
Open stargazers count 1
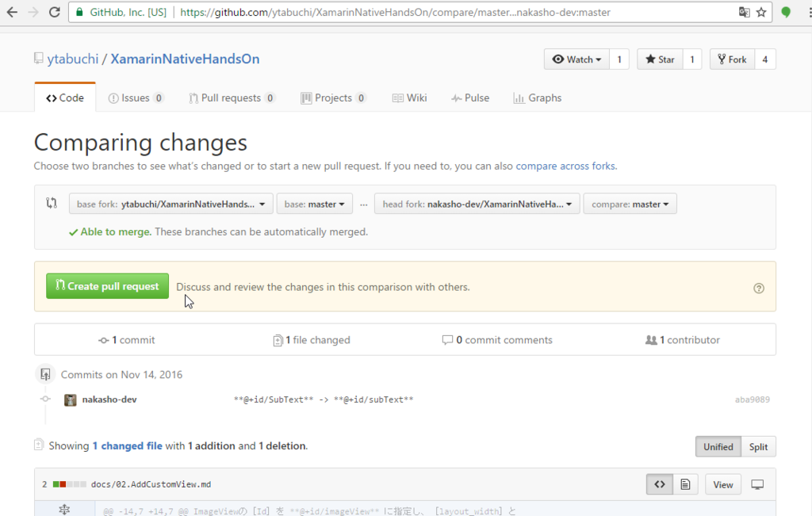coord(691,59)
